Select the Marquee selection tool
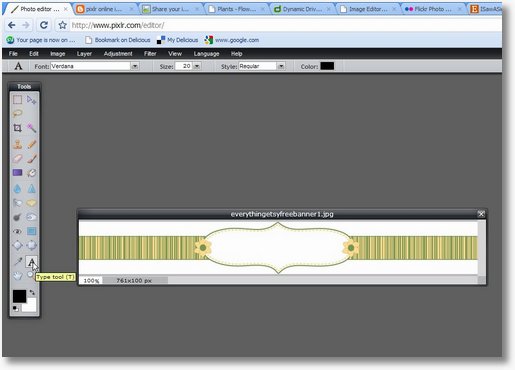Image resolution: width=515 pixels, height=370 pixels. [17, 99]
